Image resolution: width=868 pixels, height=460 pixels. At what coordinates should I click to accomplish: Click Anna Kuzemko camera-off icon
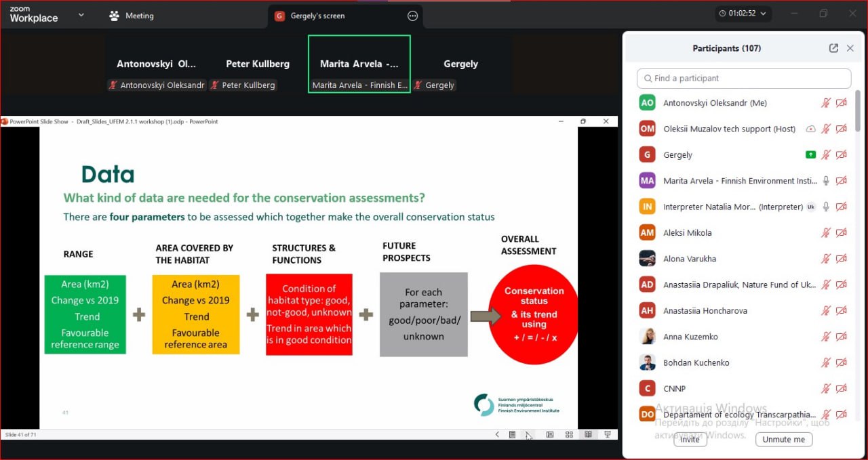coord(842,337)
